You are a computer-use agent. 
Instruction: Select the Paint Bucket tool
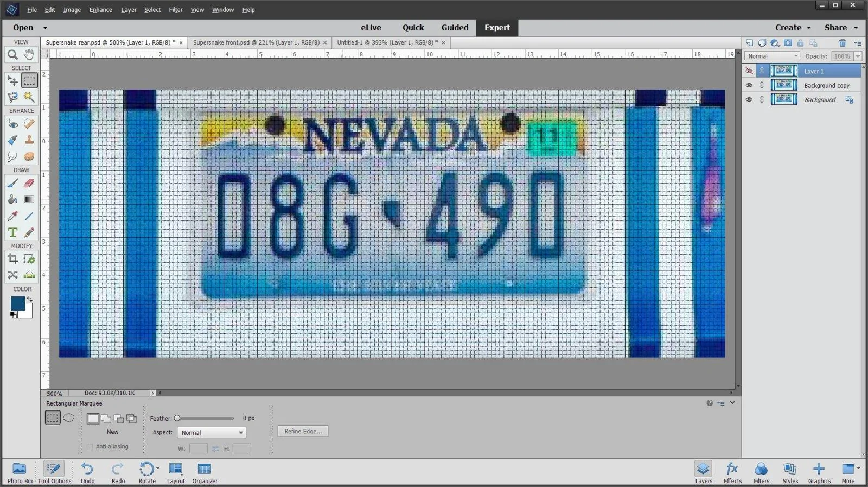pyautogui.click(x=12, y=199)
